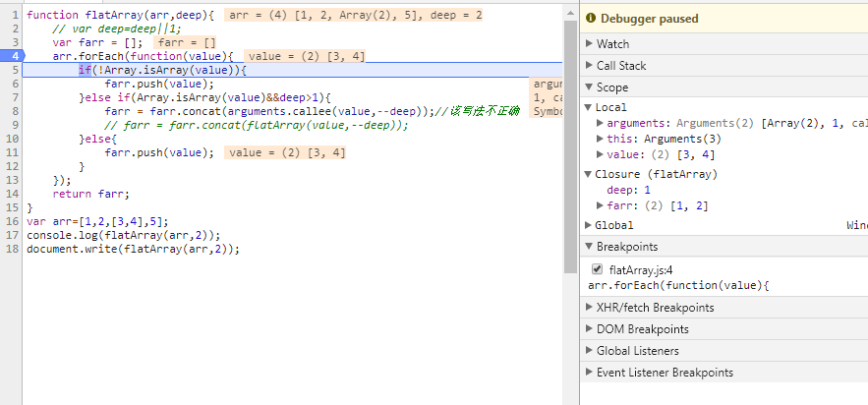The width and height of the screenshot is (868, 405).
Task: Click line number 14 in the gutter
Action: tap(12, 195)
